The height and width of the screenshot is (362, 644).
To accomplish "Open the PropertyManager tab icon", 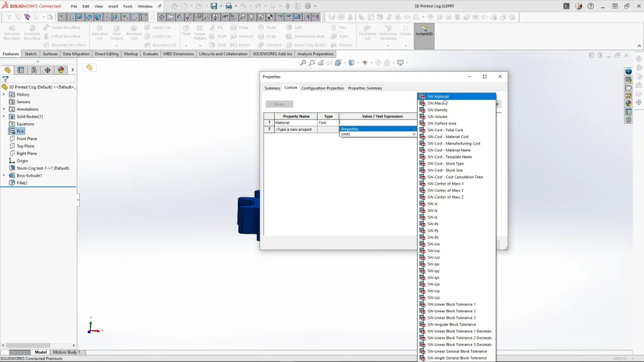I will click(x=21, y=70).
